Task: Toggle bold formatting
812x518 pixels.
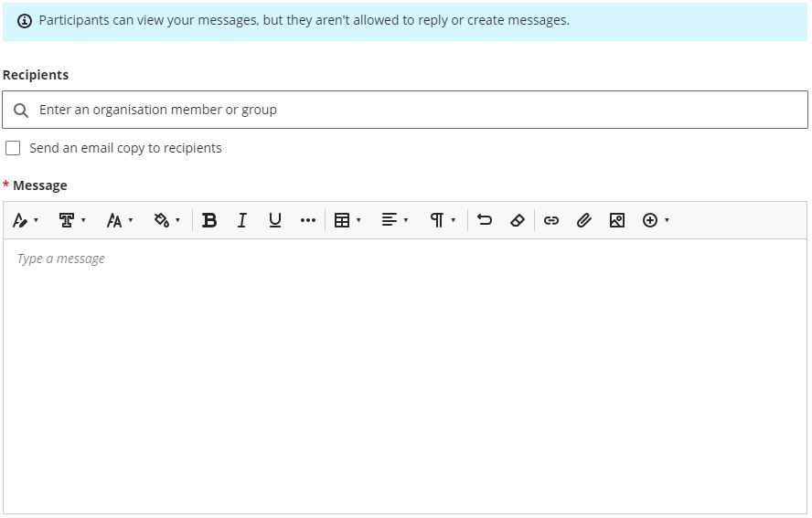Action: [209, 220]
